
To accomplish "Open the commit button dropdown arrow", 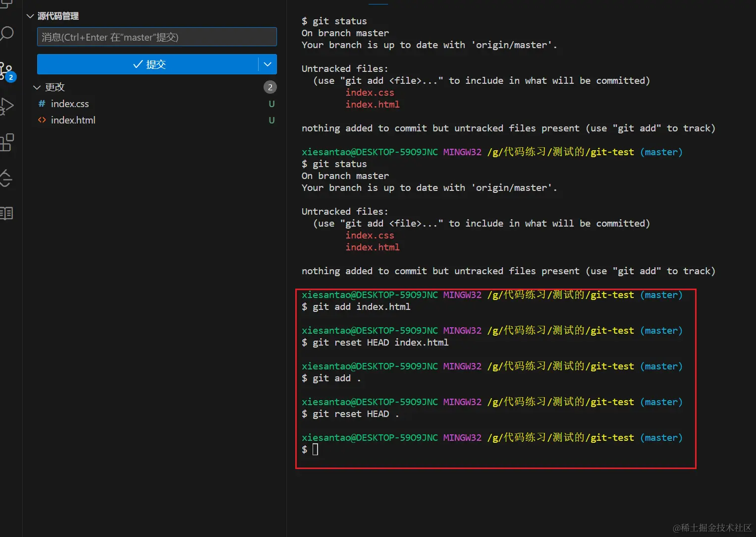I will pos(268,64).
